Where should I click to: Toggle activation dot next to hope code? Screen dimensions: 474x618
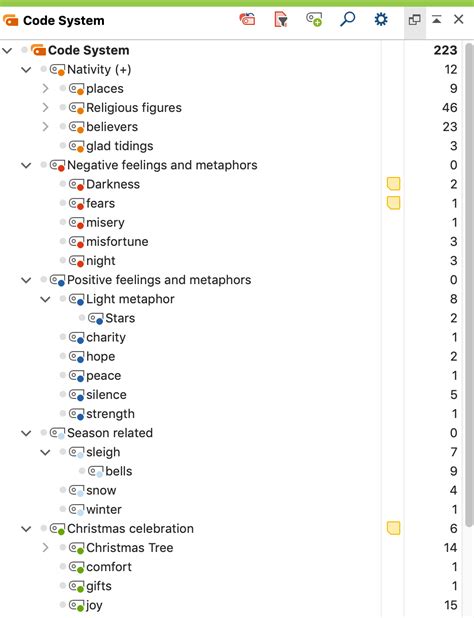[63, 356]
